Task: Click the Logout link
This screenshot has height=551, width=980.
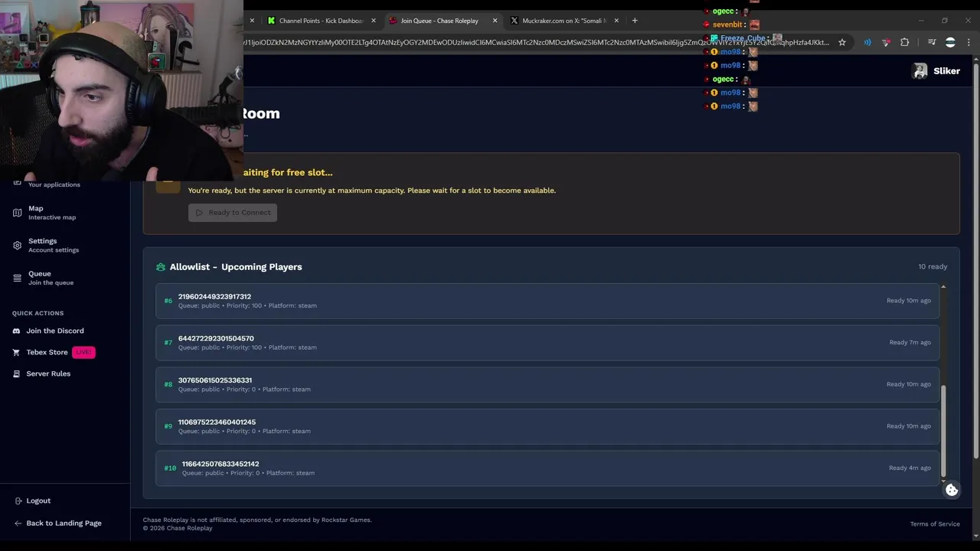Action: 38,500
